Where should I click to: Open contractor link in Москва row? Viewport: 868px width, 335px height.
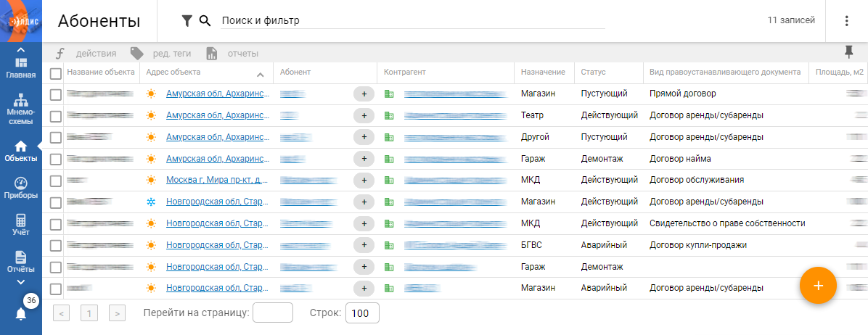(456, 181)
